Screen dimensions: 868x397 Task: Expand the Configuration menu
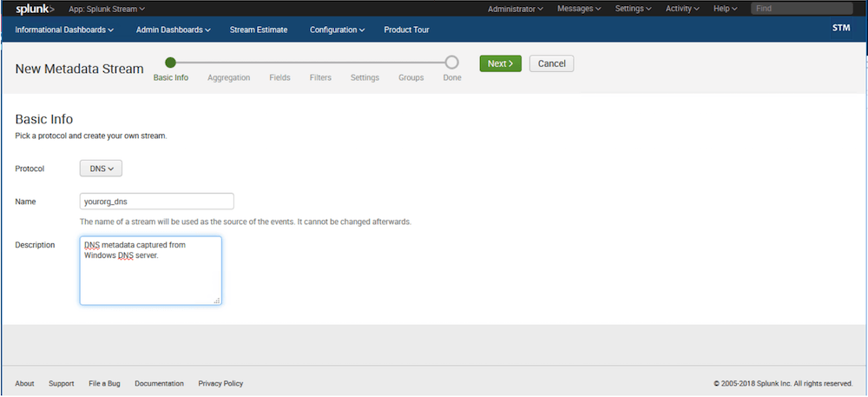(x=337, y=30)
